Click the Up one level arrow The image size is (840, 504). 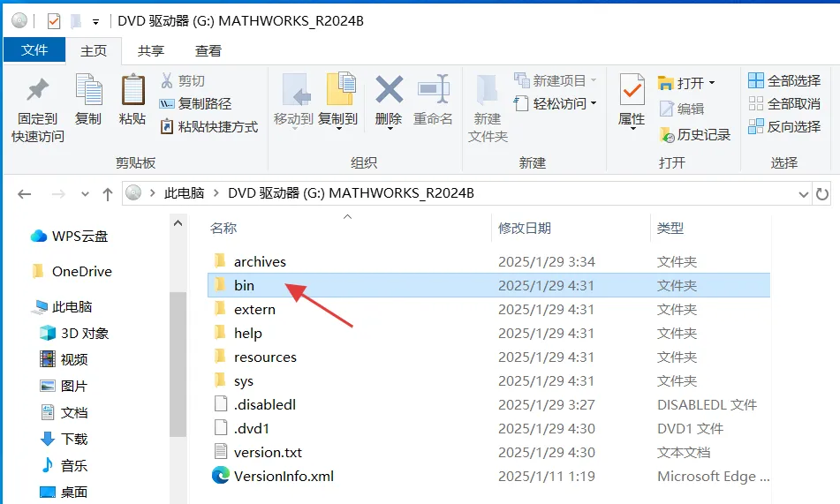click(108, 194)
